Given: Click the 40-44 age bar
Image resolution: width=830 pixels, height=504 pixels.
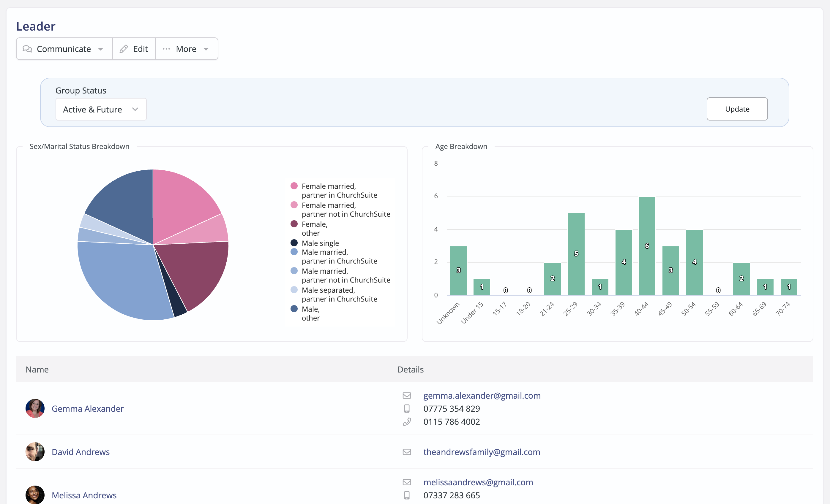Looking at the screenshot, I should click(x=647, y=246).
